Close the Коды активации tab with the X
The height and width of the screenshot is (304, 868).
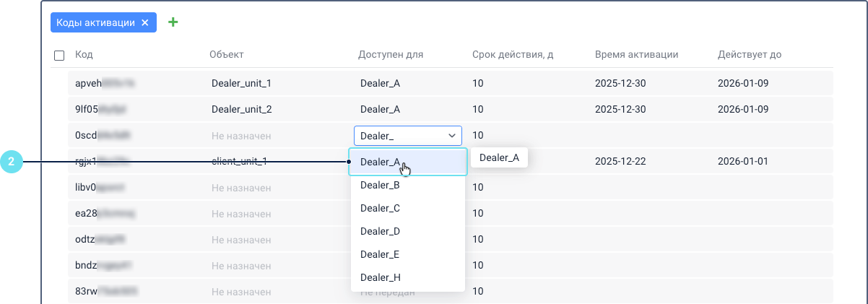point(145,22)
